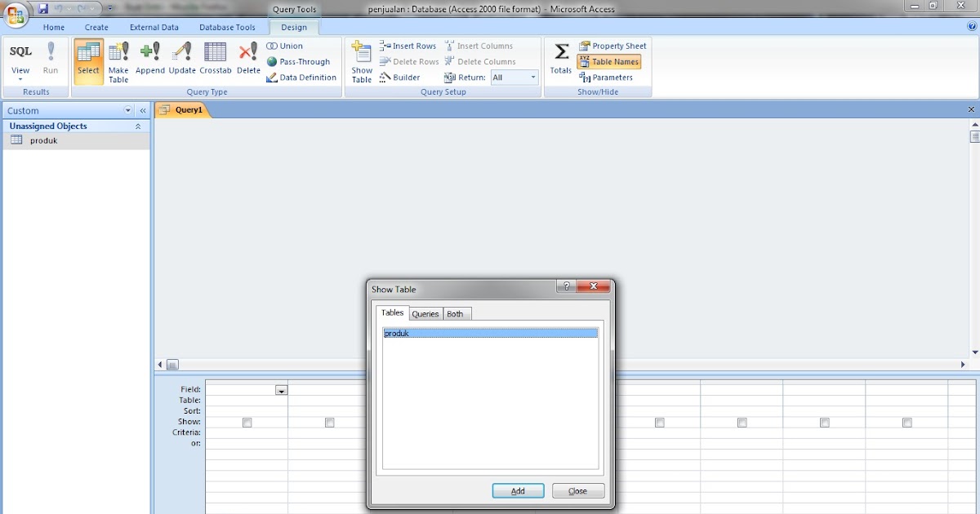Collapse the navigation pane shutter bar

143,110
